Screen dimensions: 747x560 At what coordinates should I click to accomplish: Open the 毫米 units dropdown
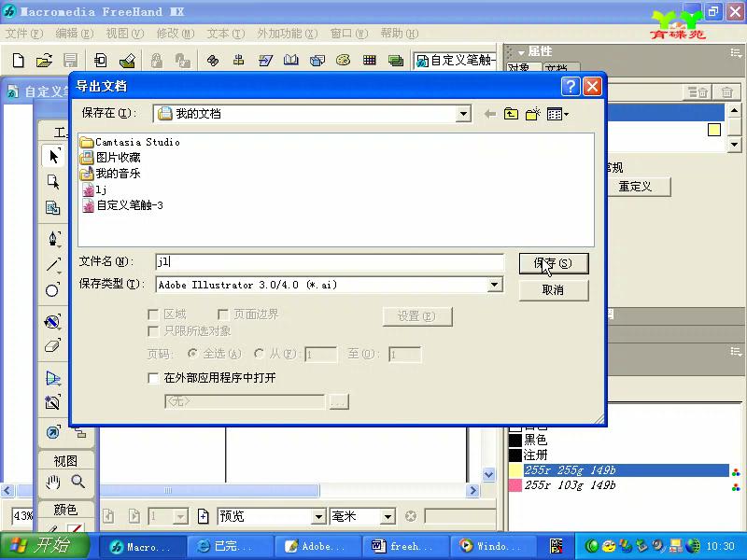(388, 517)
